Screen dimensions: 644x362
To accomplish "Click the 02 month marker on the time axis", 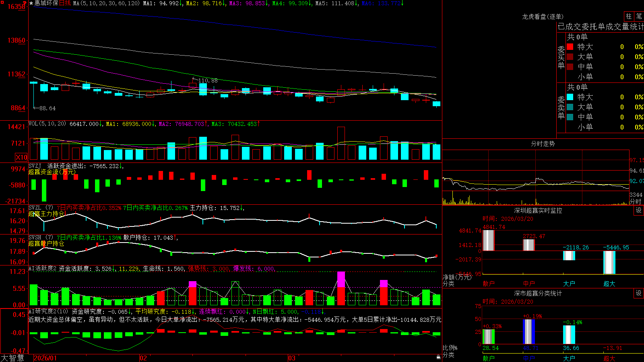I will click(143, 358).
